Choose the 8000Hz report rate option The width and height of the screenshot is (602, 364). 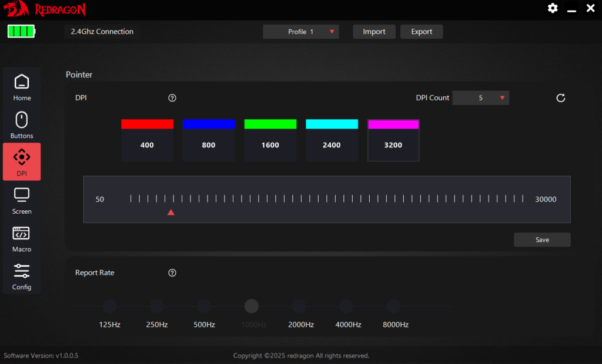[393, 306]
